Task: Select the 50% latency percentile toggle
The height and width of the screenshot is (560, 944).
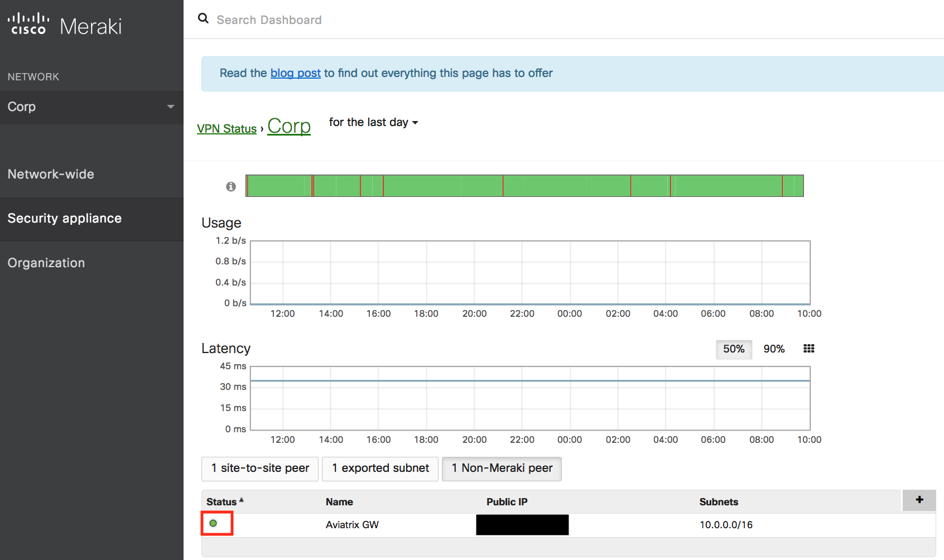Action: [x=734, y=349]
